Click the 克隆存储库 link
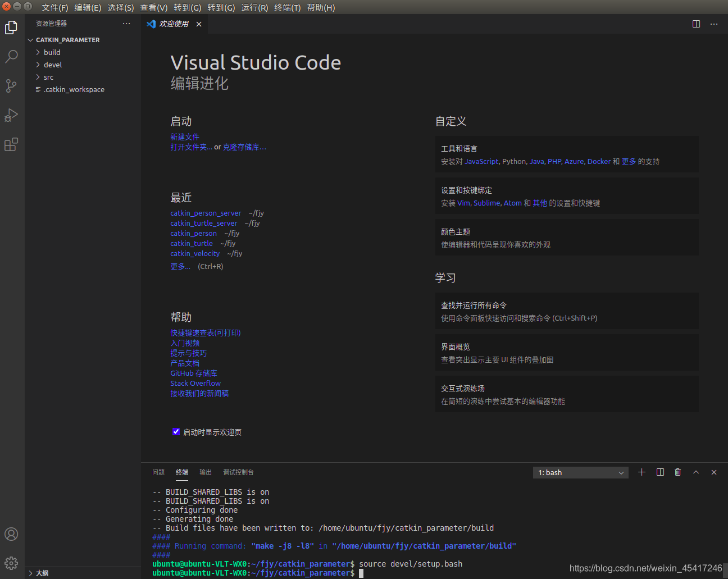728x579 pixels. (244, 147)
